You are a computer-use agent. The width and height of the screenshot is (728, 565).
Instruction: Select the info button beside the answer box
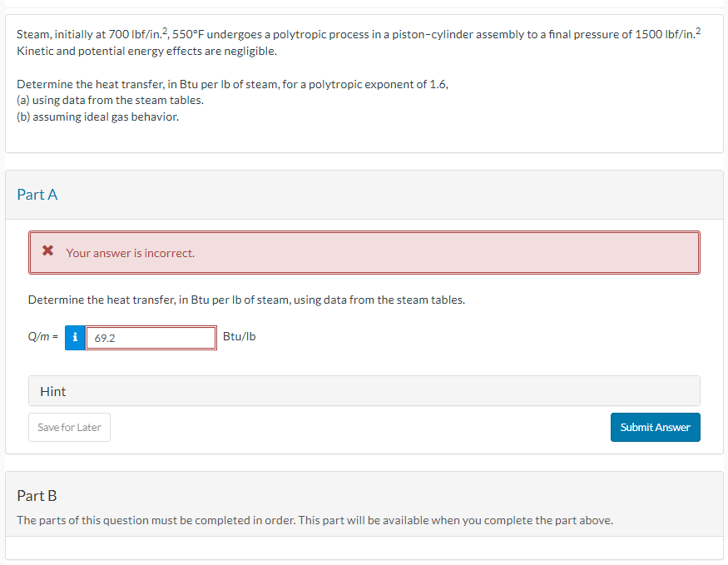(x=74, y=338)
